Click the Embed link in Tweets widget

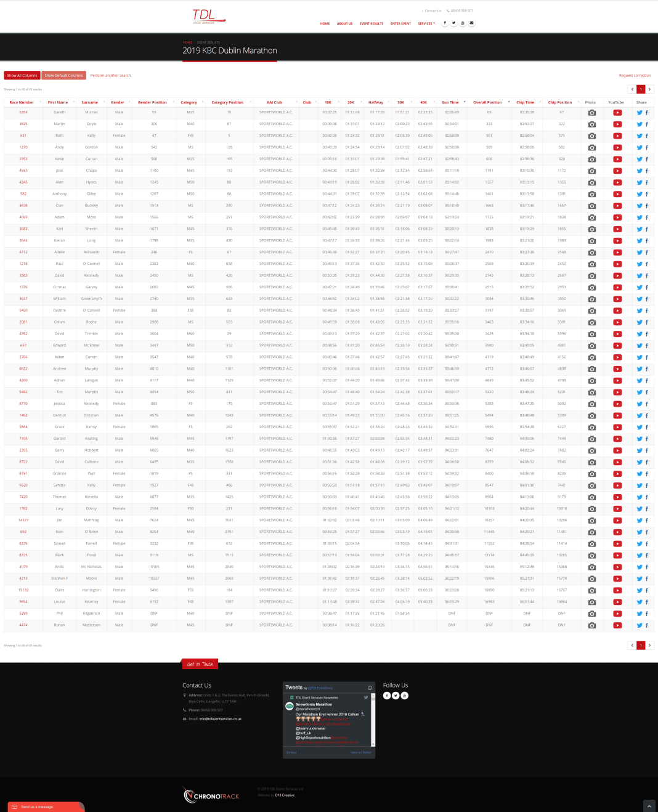point(292,752)
